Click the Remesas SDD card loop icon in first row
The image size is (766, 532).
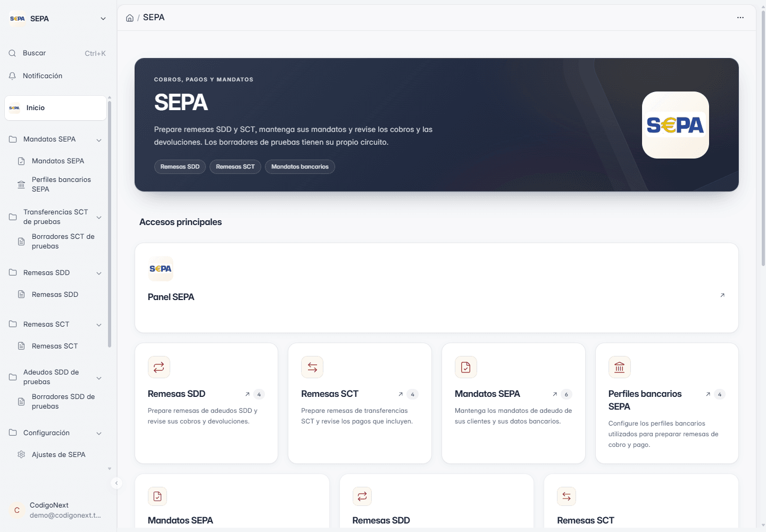click(x=159, y=367)
